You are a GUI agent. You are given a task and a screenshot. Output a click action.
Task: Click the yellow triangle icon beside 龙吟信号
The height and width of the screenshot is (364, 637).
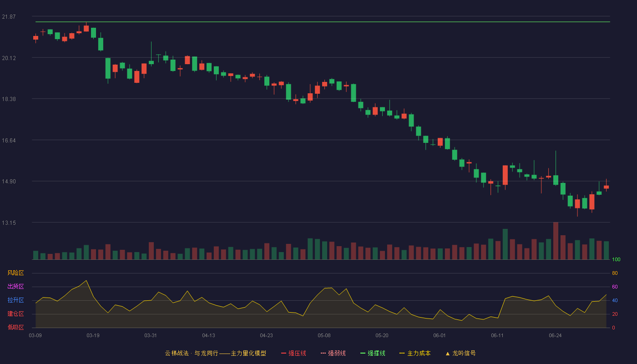[447, 354]
